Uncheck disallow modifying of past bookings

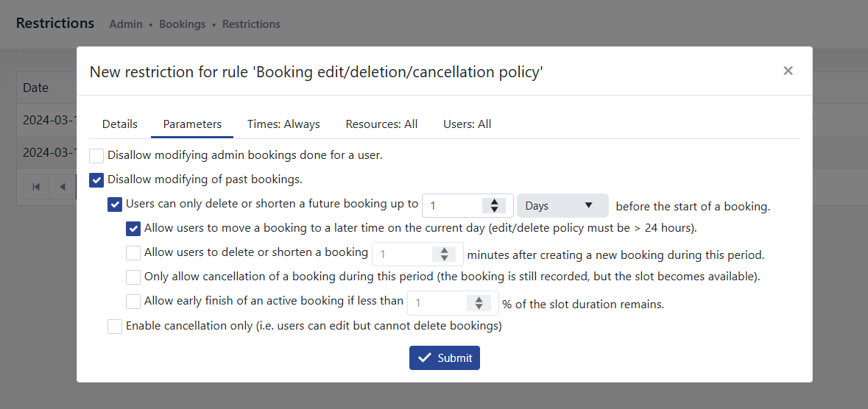pos(96,179)
